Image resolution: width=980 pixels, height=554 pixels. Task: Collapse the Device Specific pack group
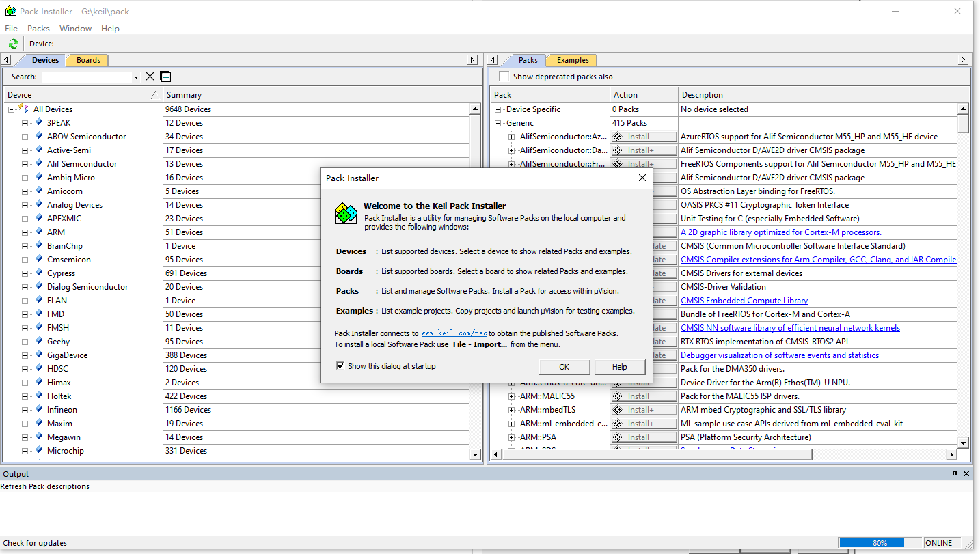pos(498,109)
